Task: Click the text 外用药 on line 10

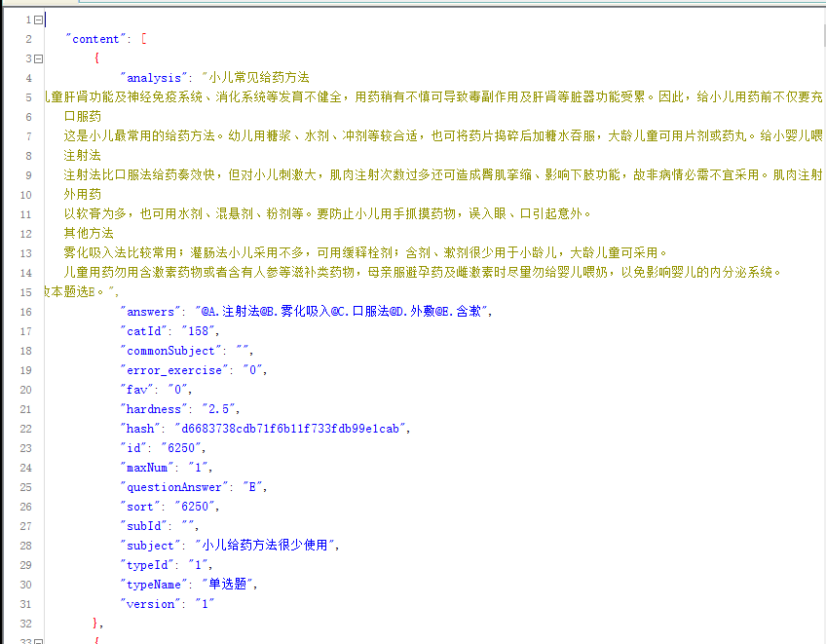Action: tap(82, 195)
